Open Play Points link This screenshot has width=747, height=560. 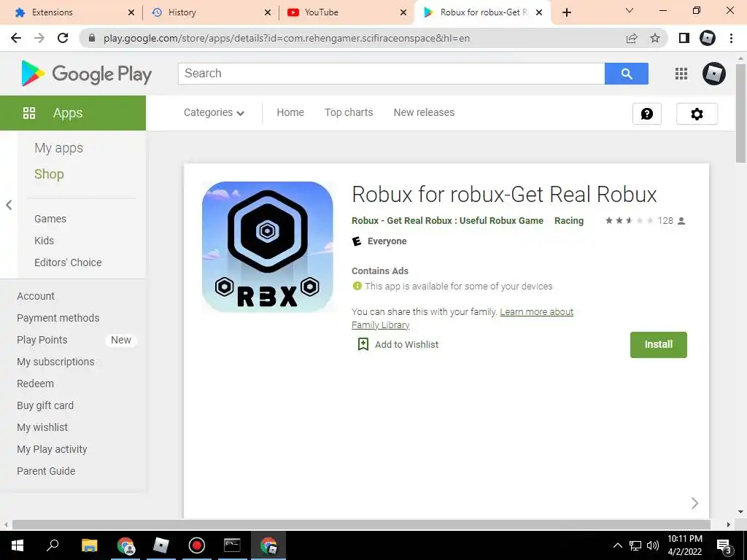(42, 340)
